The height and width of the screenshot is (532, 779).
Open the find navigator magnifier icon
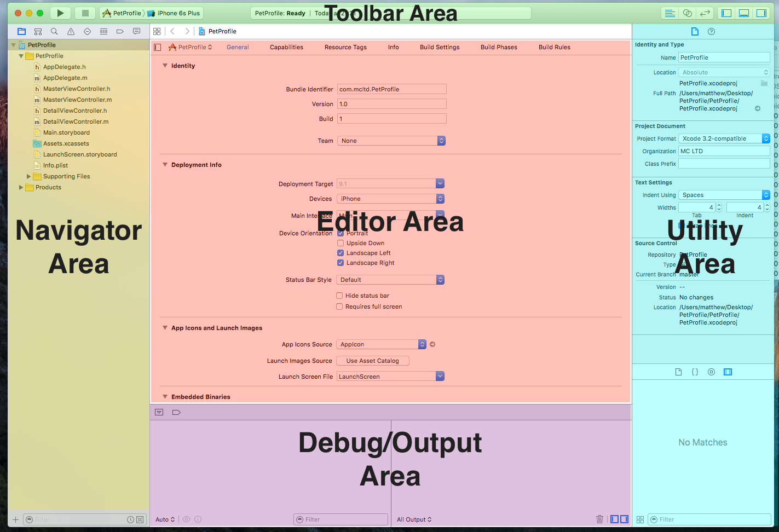(x=54, y=32)
